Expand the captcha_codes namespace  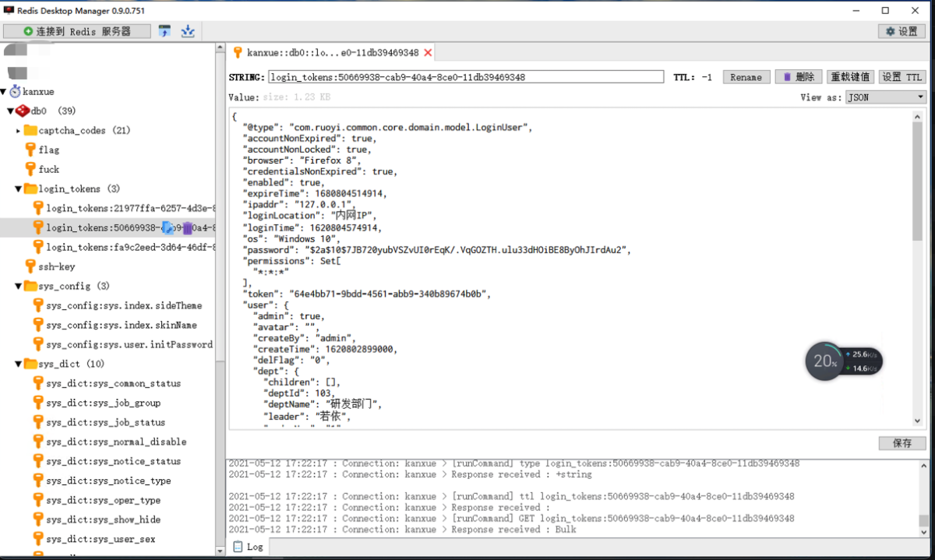point(19,130)
